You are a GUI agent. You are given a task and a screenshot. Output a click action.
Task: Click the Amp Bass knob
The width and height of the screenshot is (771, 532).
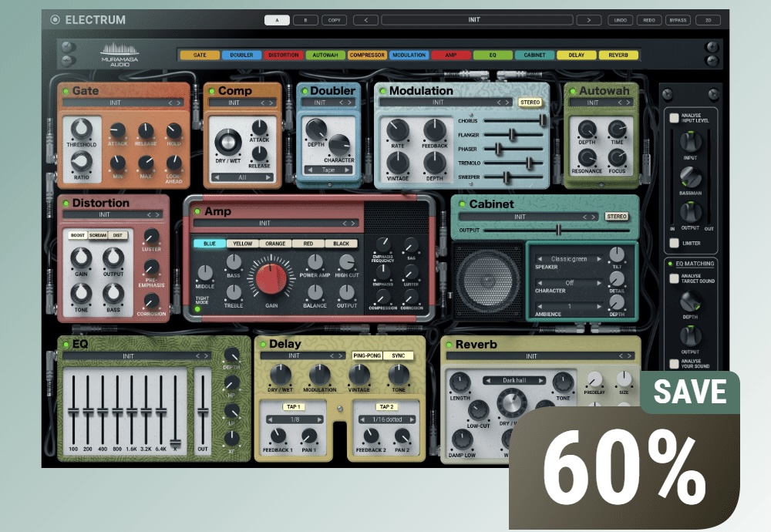233,262
